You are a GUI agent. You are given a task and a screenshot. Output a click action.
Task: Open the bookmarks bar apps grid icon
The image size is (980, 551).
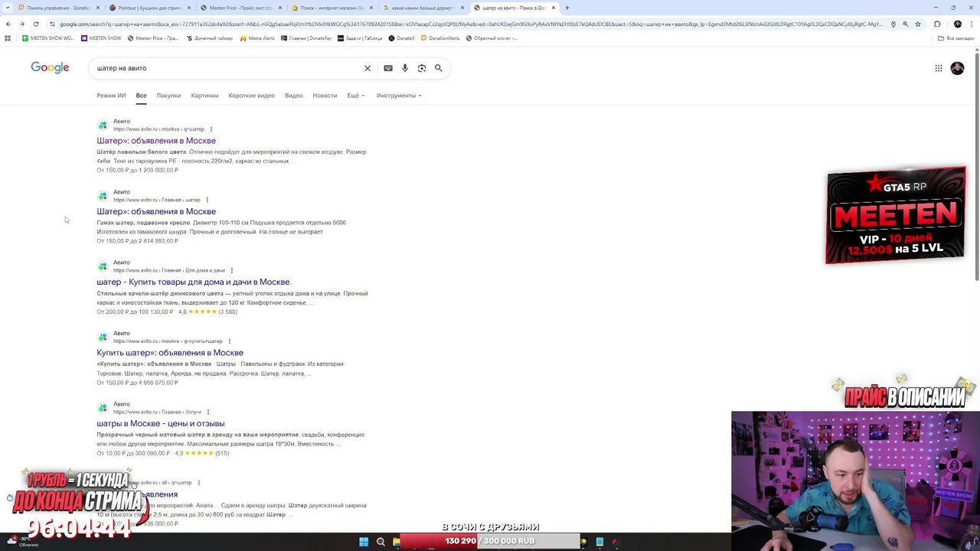(x=8, y=38)
